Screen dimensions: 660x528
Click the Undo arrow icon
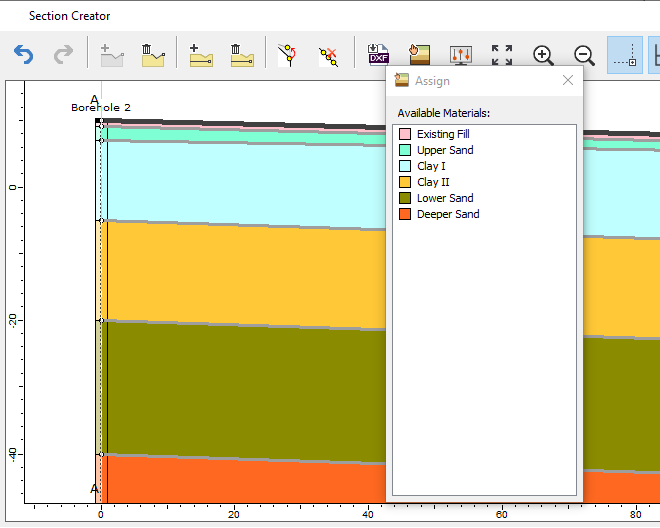[x=23, y=55]
